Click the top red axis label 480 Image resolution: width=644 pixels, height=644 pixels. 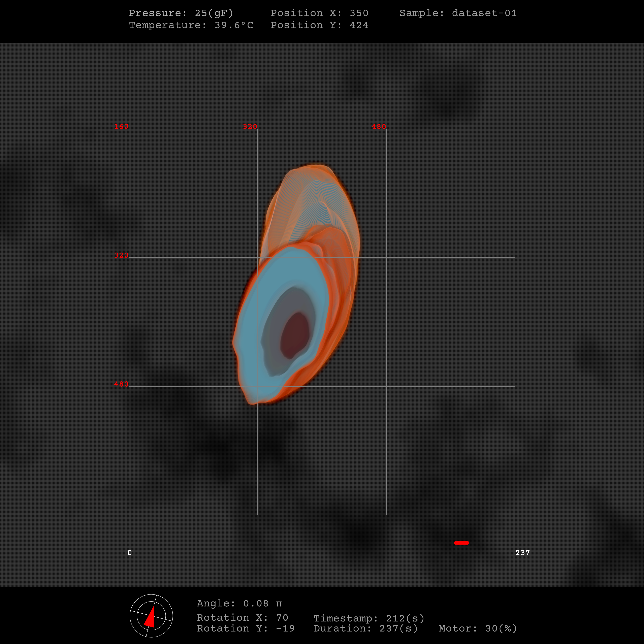pos(379,127)
